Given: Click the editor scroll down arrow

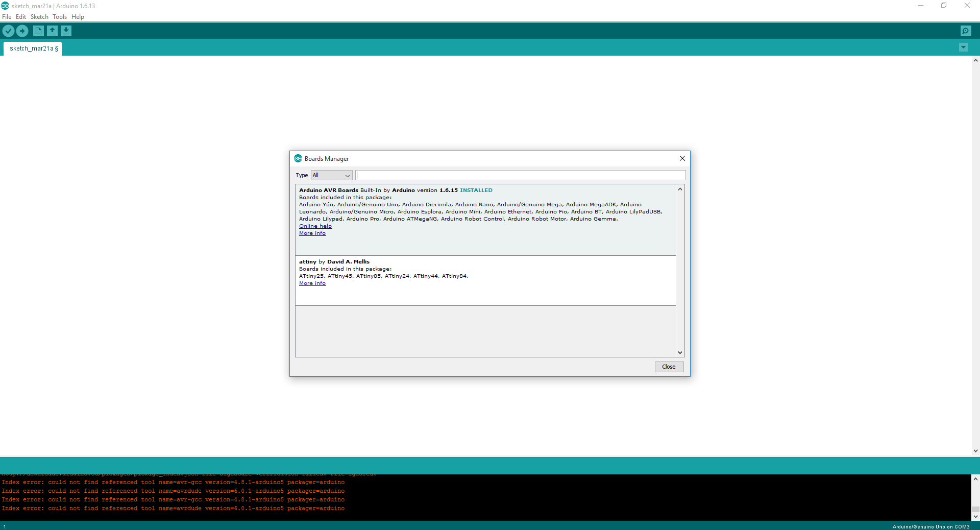Looking at the screenshot, I should tap(975, 451).
